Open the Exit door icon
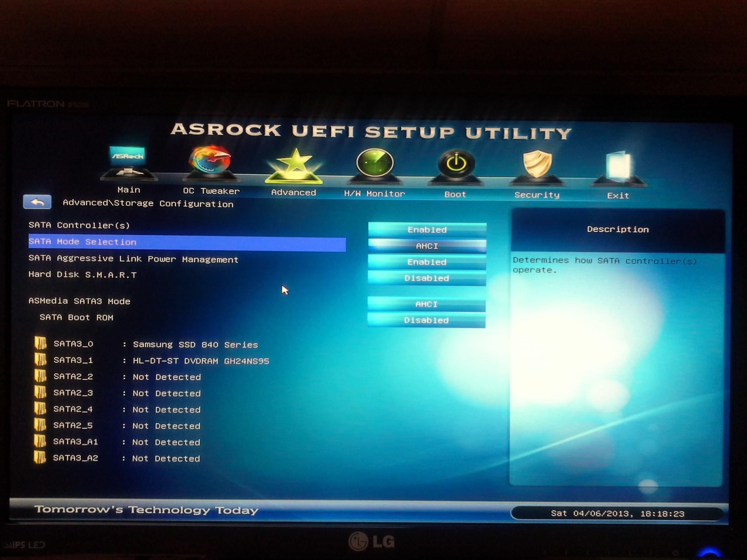 619,169
